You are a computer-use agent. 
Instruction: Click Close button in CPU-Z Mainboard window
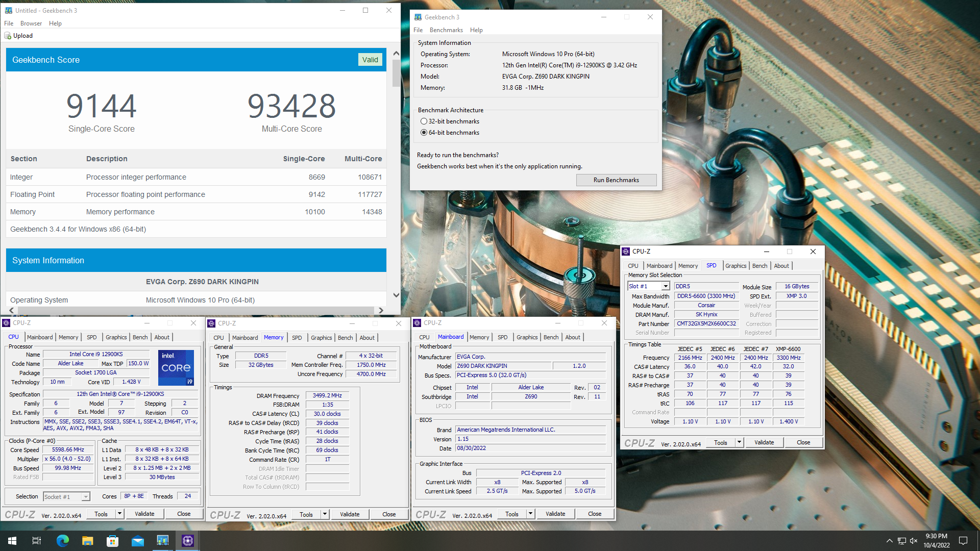click(595, 514)
